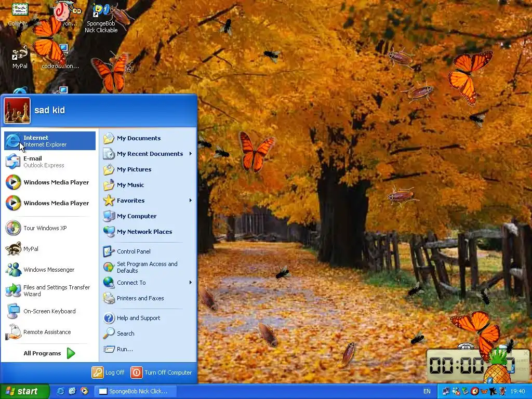Expand My Recent Documents submenu arrow
Screen dimensions: 532x399
tap(191, 154)
